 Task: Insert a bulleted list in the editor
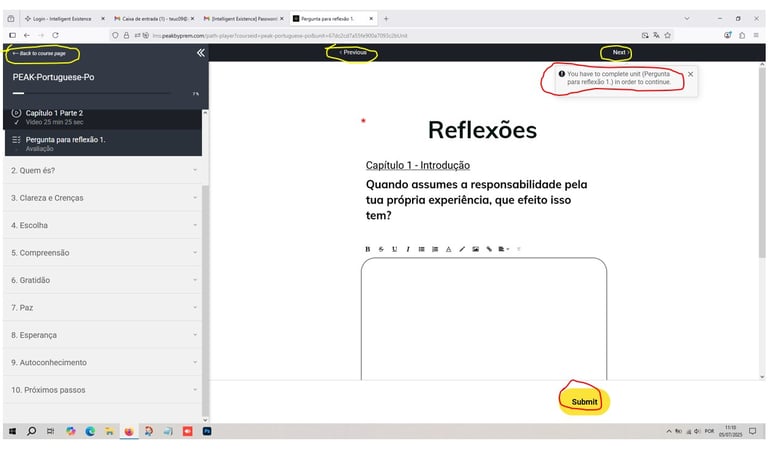pyautogui.click(x=421, y=249)
